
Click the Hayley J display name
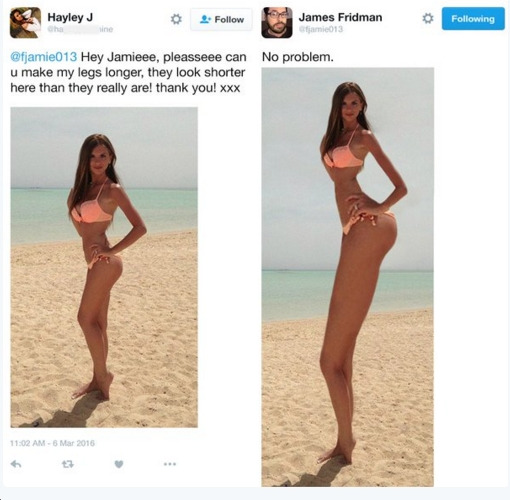[x=70, y=17]
